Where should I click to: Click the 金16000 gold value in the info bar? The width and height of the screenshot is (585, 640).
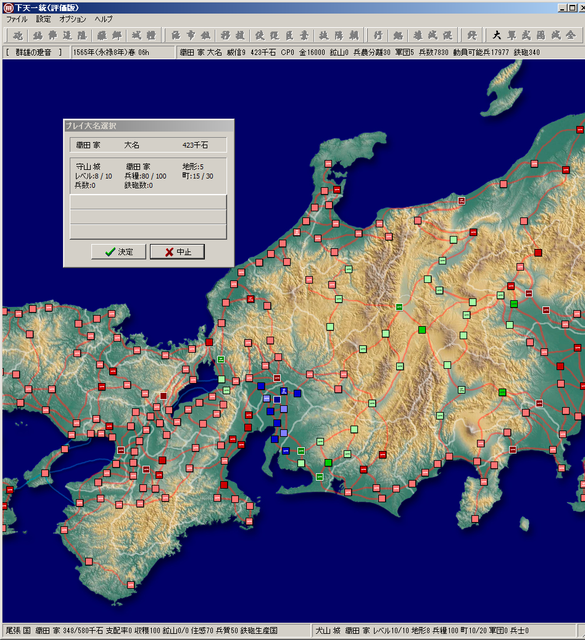click(x=312, y=52)
